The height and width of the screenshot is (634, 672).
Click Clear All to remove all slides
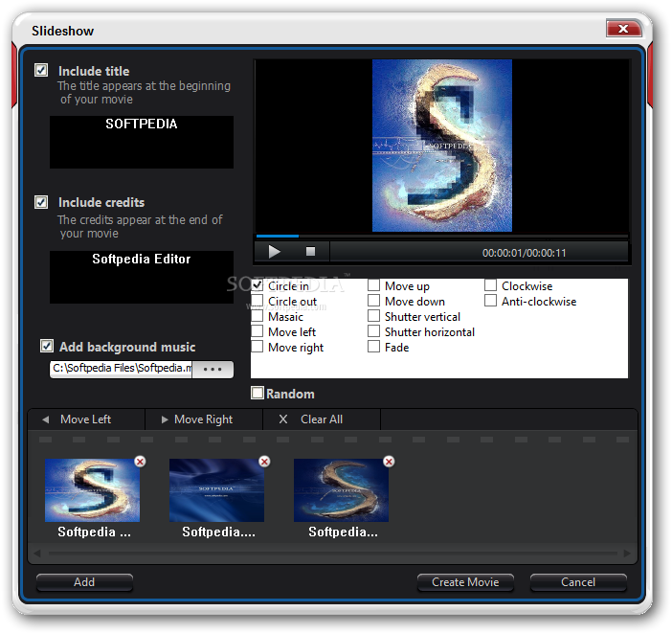coord(322,419)
